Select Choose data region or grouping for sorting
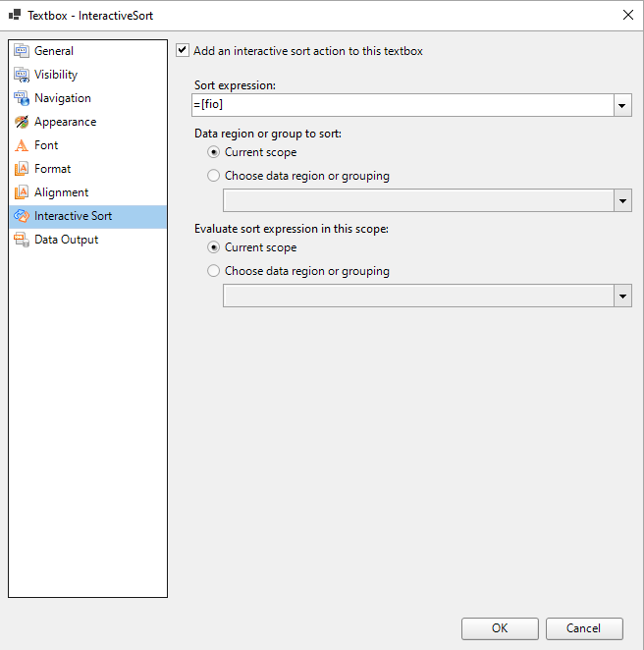Screen dimensions: 644x650 tap(214, 176)
